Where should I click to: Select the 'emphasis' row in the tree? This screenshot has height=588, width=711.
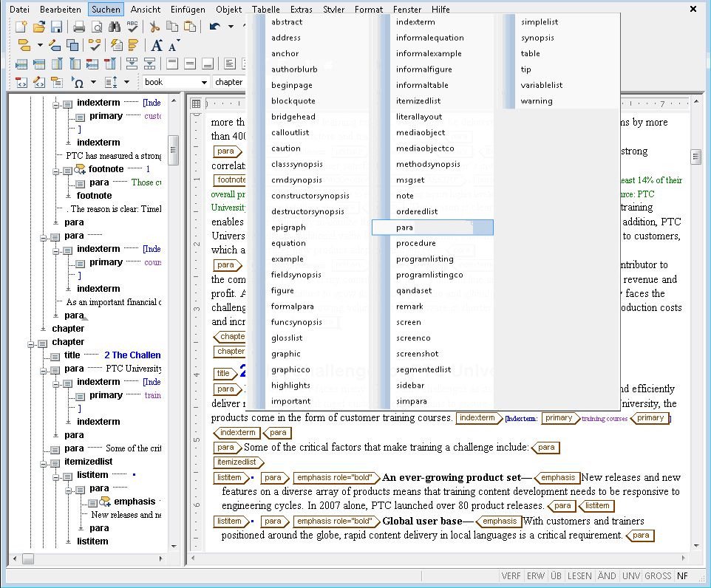tap(135, 502)
